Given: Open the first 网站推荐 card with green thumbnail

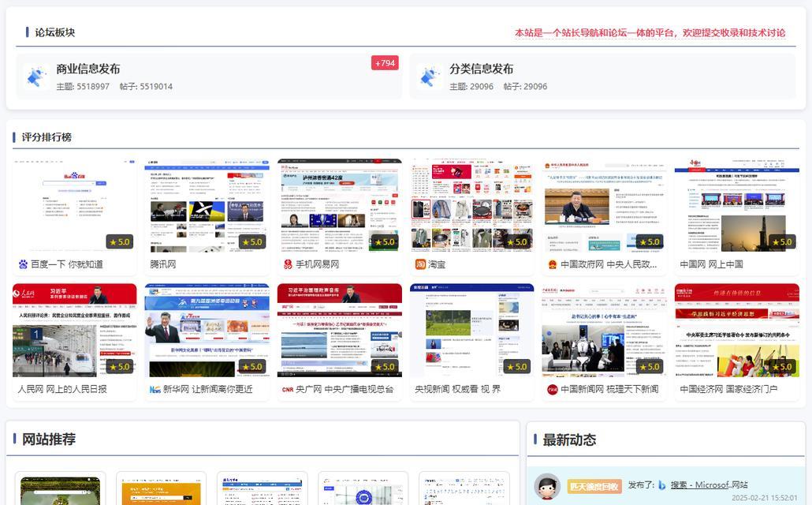Looking at the screenshot, I should (61, 488).
